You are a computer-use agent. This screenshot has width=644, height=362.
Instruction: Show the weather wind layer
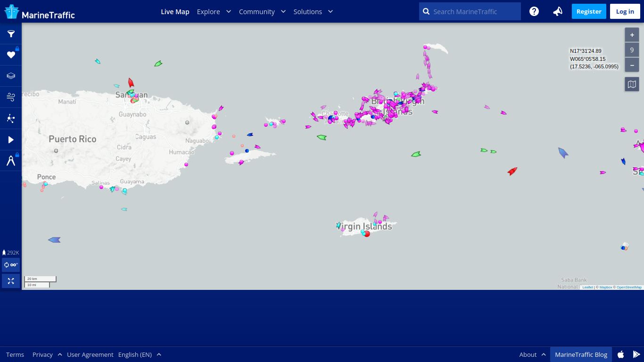click(11, 97)
